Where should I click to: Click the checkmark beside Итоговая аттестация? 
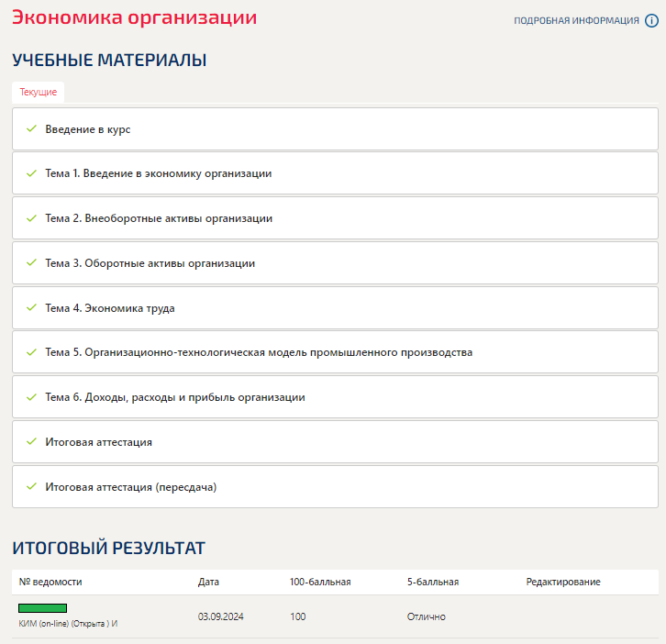click(31, 442)
